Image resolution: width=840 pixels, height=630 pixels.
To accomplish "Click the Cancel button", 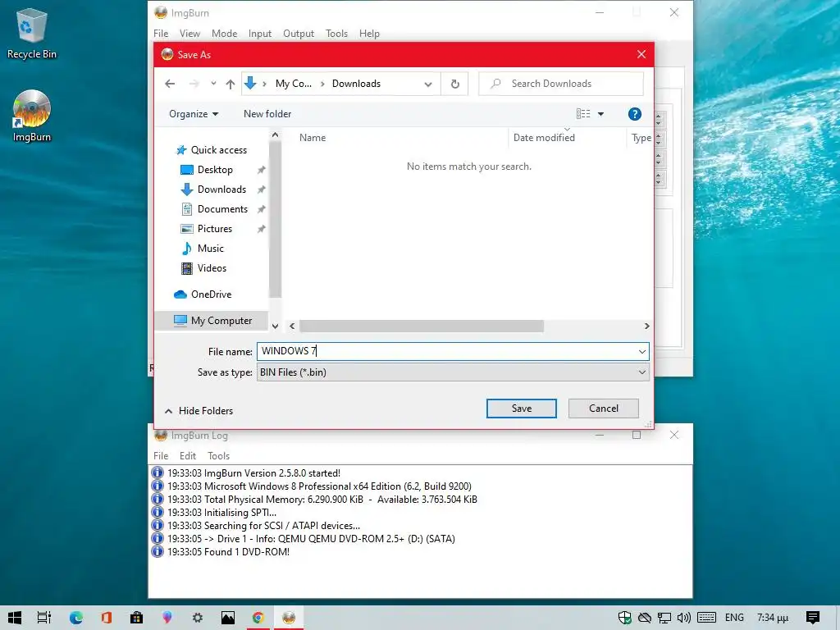I will [x=603, y=409].
